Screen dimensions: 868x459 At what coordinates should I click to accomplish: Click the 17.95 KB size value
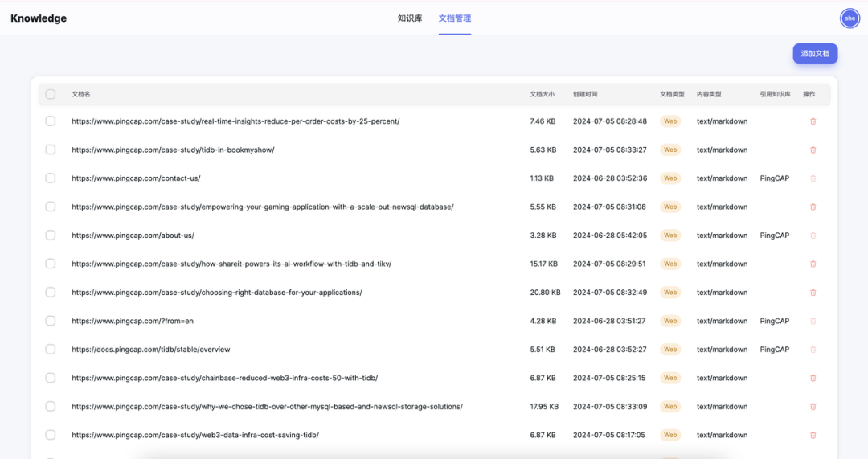pyautogui.click(x=544, y=407)
